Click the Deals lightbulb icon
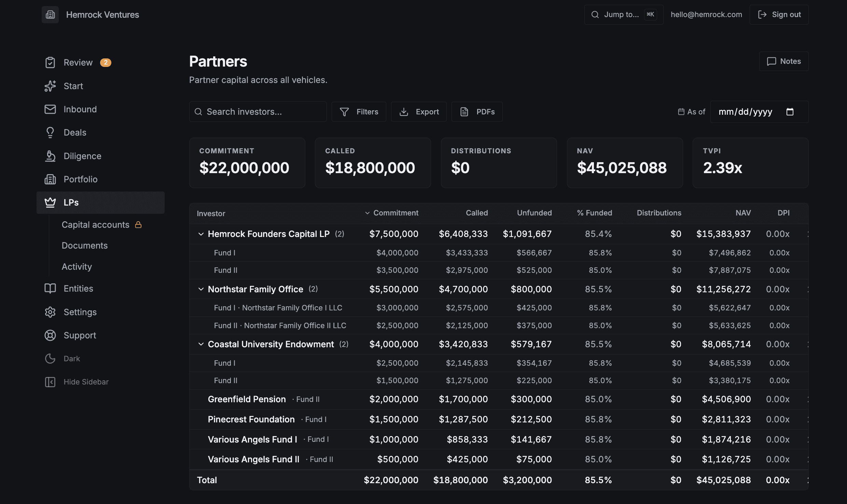 coord(50,132)
